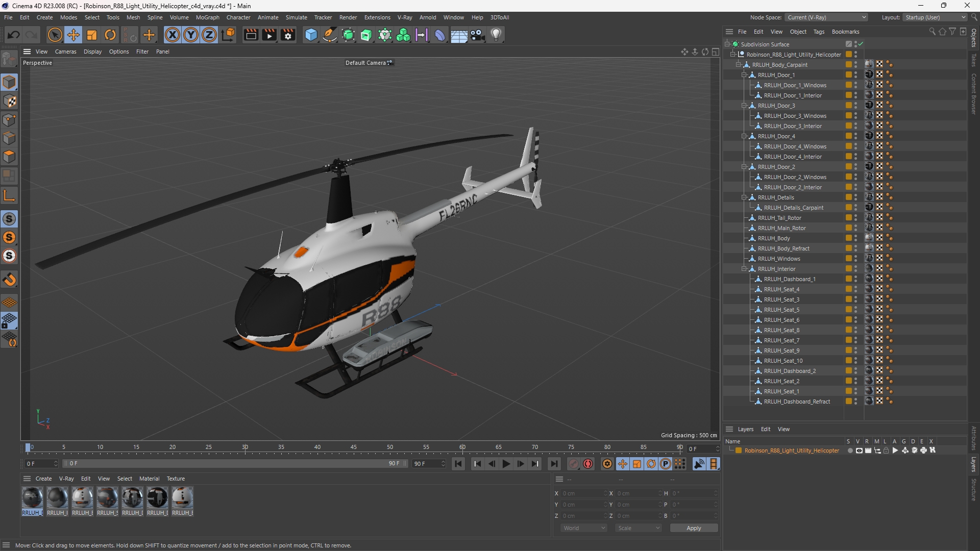This screenshot has height=551, width=980.
Task: Select the Live Selection tool
Action: [x=55, y=35]
